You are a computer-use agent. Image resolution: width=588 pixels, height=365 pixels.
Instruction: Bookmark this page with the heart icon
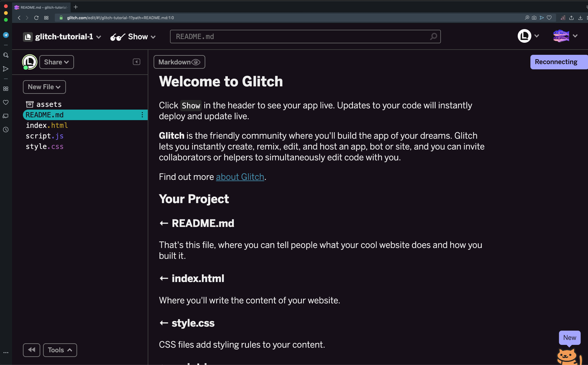coord(549,18)
